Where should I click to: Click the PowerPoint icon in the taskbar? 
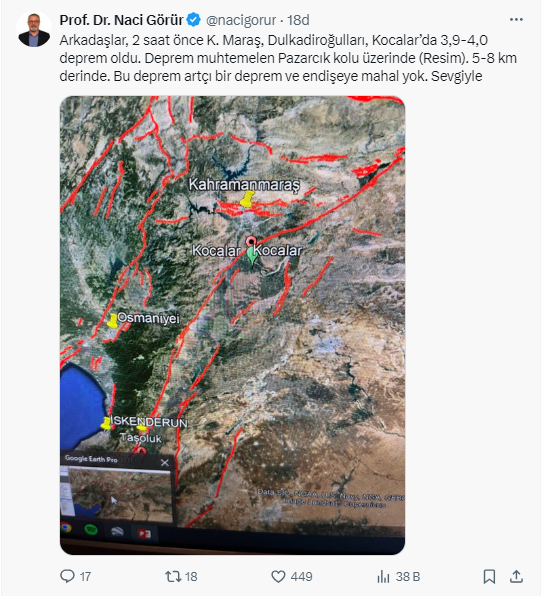[144, 533]
